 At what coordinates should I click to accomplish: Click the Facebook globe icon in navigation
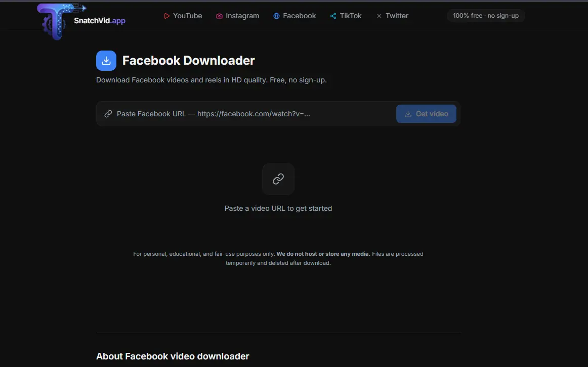276,16
